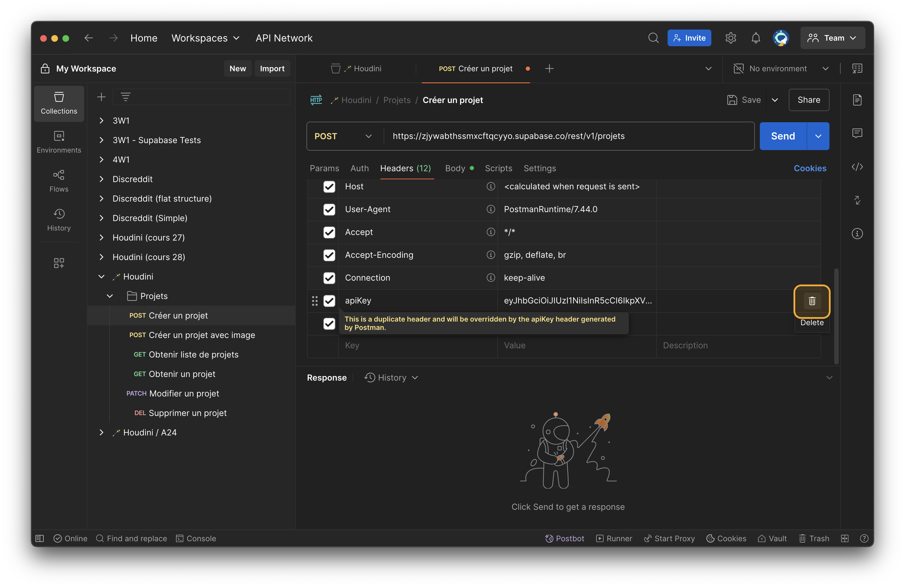
Task: Click the Send button
Action: click(783, 136)
